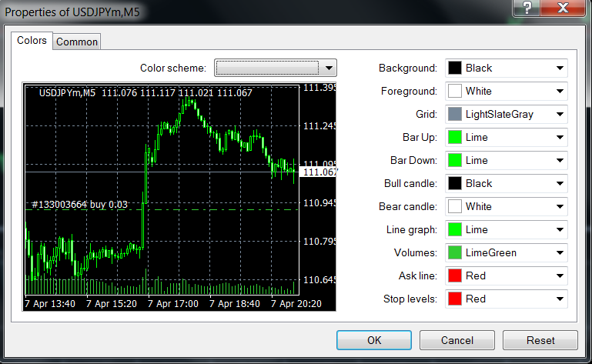The image size is (592, 364).
Task: Expand the Line graph color dropdown
Action: click(560, 229)
